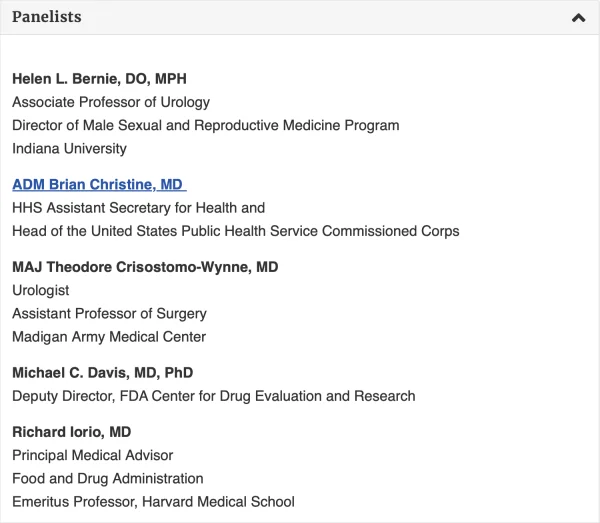Click HHS Assistant Secretary for Health line
600x523 pixels.
(138, 208)
